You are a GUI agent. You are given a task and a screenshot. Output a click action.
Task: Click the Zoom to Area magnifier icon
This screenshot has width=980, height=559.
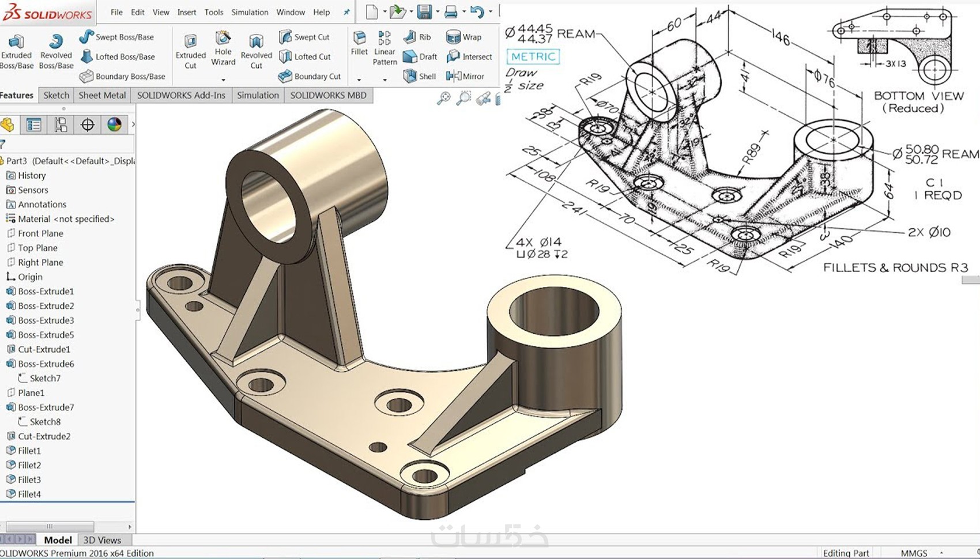(463, 99)
